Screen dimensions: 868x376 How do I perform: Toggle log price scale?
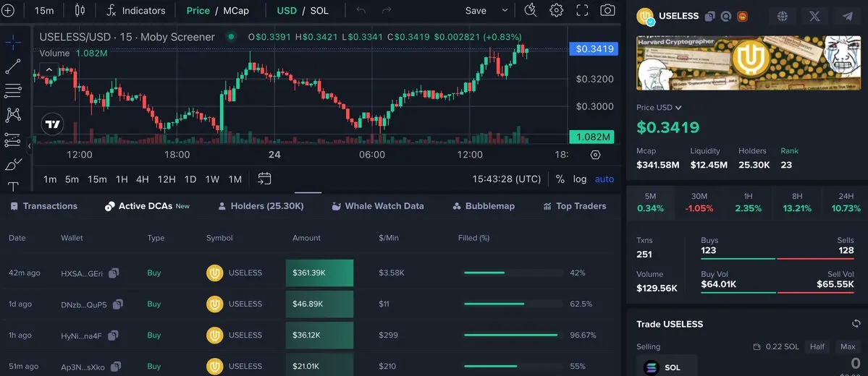coord(580,179)
